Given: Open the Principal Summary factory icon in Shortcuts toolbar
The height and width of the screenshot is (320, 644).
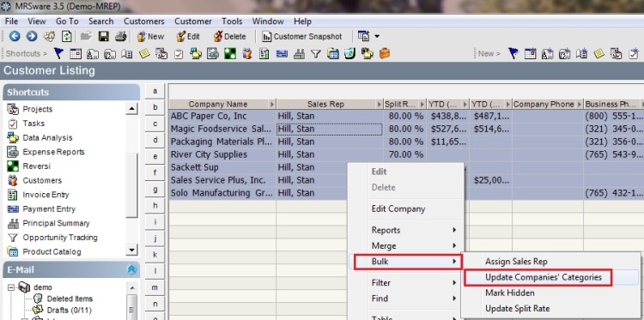Looking at the screenshot, I should [299, 53].
